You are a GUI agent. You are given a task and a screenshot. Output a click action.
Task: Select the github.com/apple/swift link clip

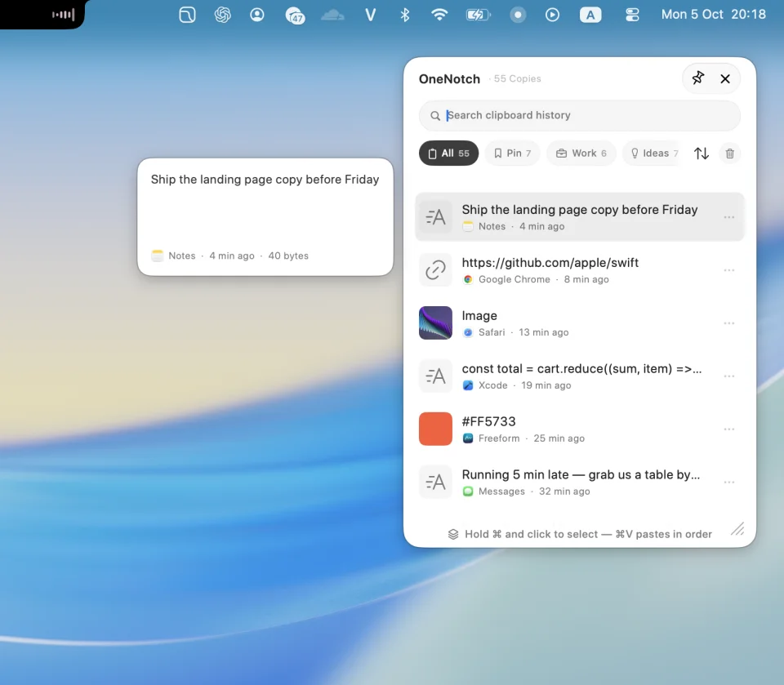pyautogui.click(x=580, y=270)
